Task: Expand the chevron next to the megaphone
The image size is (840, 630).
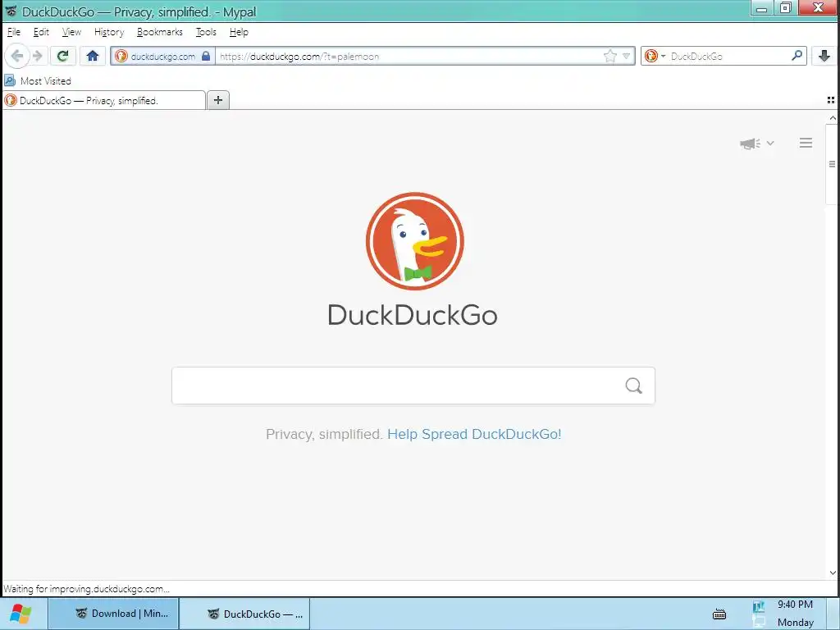Action: (770, 143)
